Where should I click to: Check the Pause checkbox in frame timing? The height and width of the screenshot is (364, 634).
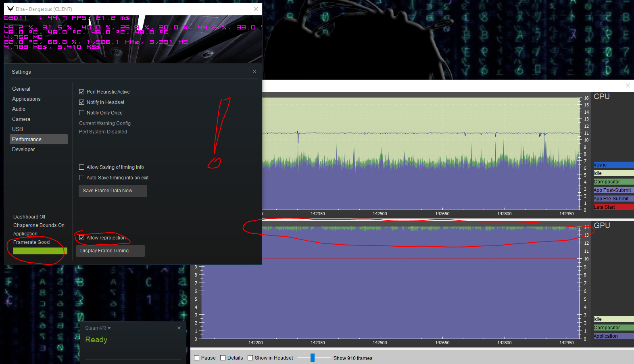[x=197, y=358]
